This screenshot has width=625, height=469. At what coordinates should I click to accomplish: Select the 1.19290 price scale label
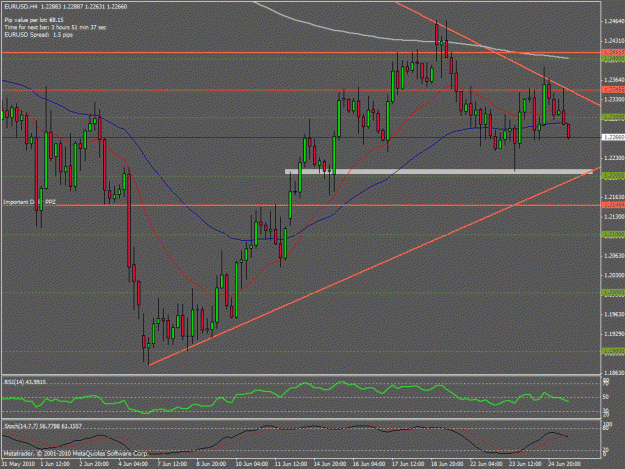614,334
